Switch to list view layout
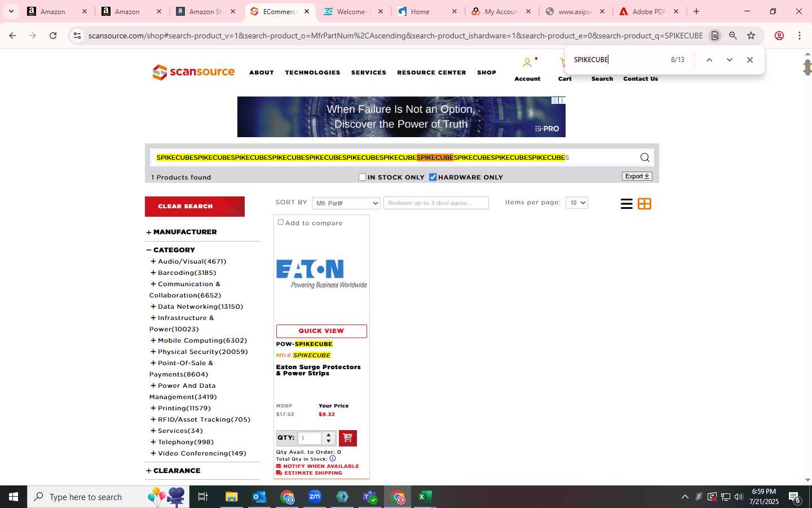The width and height of the screenshot is (812, 508). point(626,204)
